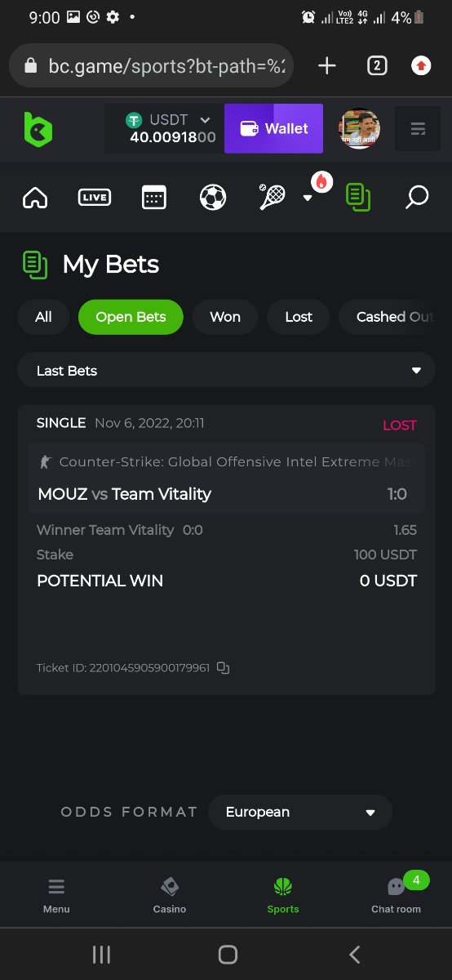Select the soccer ball sport icon
This screenshot has width=452, height=980.
tap(213, 197)
